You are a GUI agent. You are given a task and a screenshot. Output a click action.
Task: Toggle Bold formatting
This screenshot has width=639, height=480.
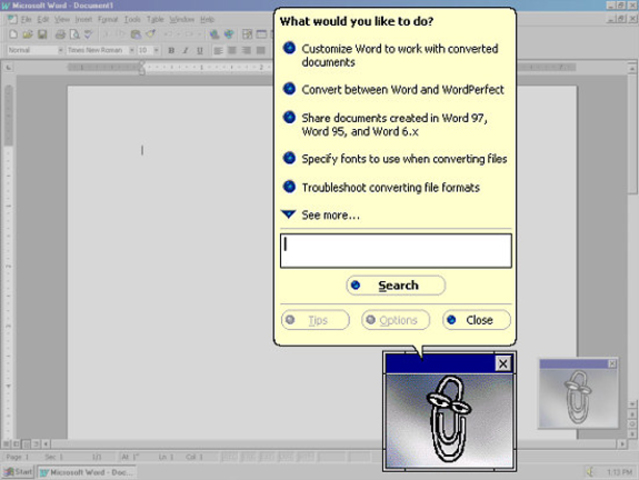tap(171, 51)
